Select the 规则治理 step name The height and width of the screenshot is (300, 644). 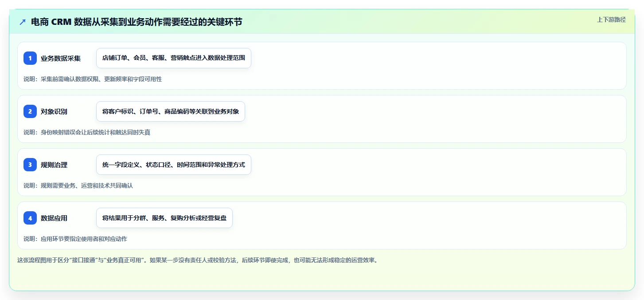[x=54, y=165]
